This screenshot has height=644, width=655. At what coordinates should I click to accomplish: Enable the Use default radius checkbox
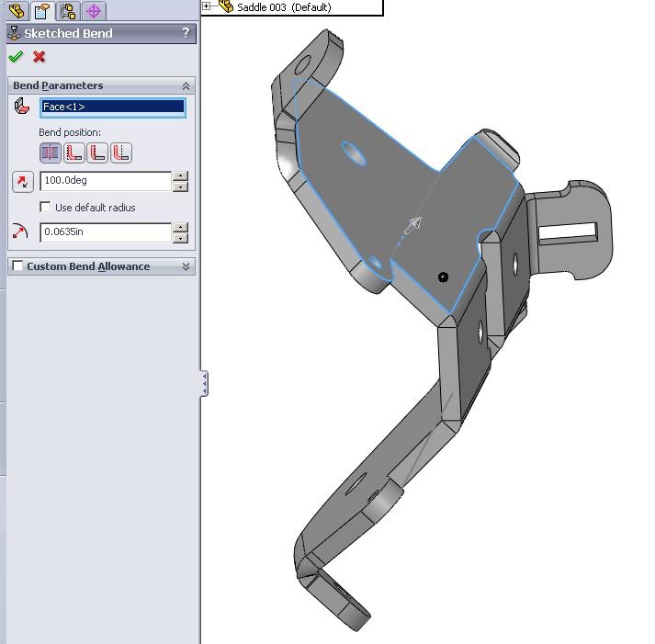point(45,207)
